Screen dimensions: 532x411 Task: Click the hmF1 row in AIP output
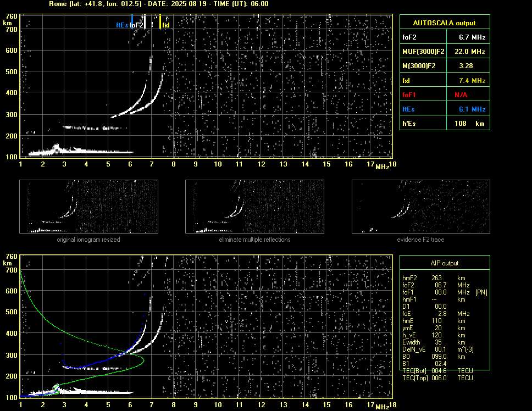pos(434,299)
